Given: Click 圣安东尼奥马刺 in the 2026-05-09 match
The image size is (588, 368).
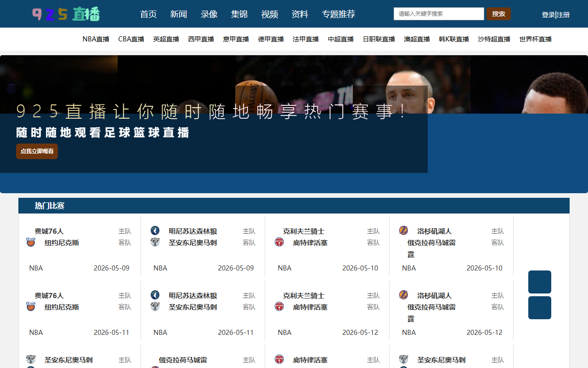Looking at the screenshot, I should click(x=193, y=242).
